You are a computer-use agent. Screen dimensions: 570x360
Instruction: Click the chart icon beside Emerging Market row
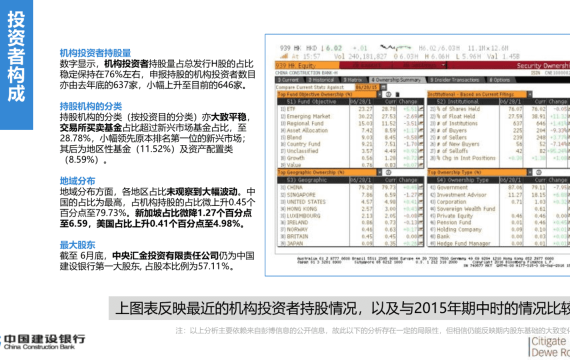(421, 116)
